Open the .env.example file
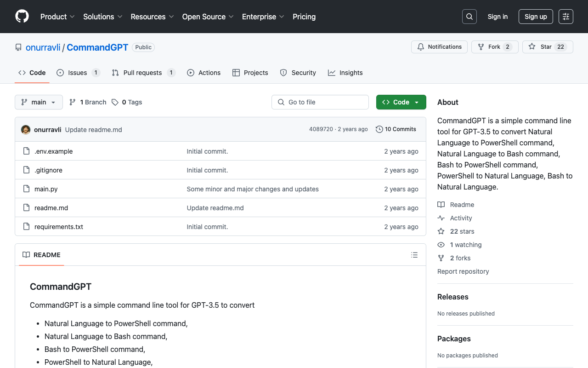 tap(54, 151)
